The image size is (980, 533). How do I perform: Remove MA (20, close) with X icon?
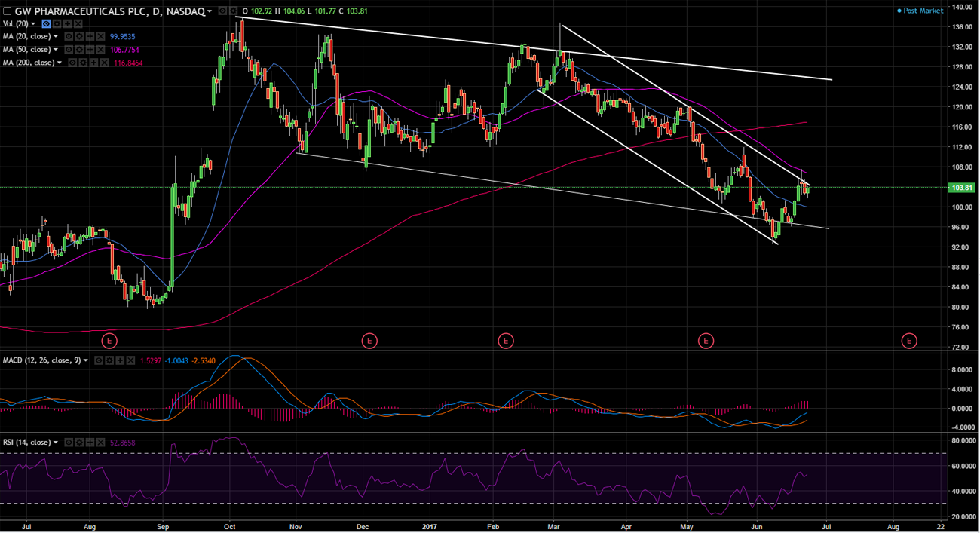tap(100, 36)
